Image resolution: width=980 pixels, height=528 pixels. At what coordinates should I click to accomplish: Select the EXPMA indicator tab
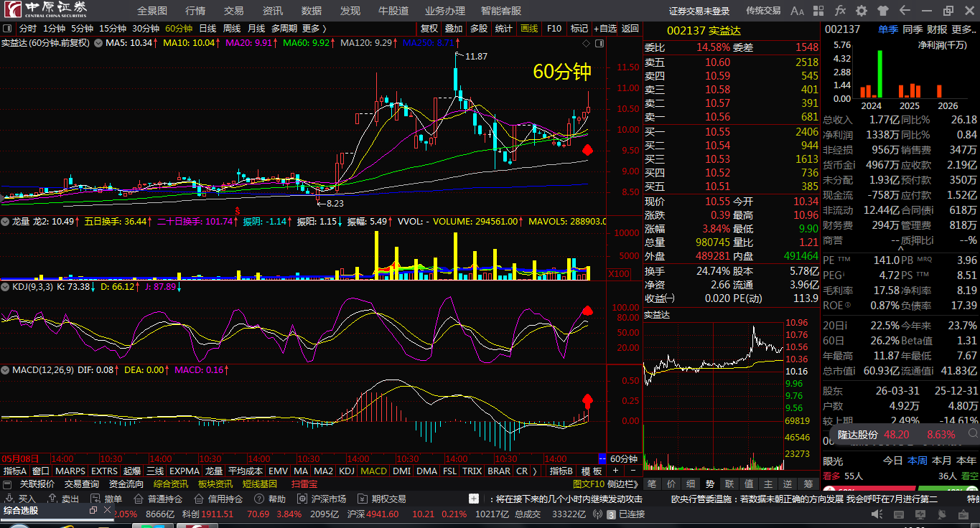pyautogui.click(x=185, y=471)
